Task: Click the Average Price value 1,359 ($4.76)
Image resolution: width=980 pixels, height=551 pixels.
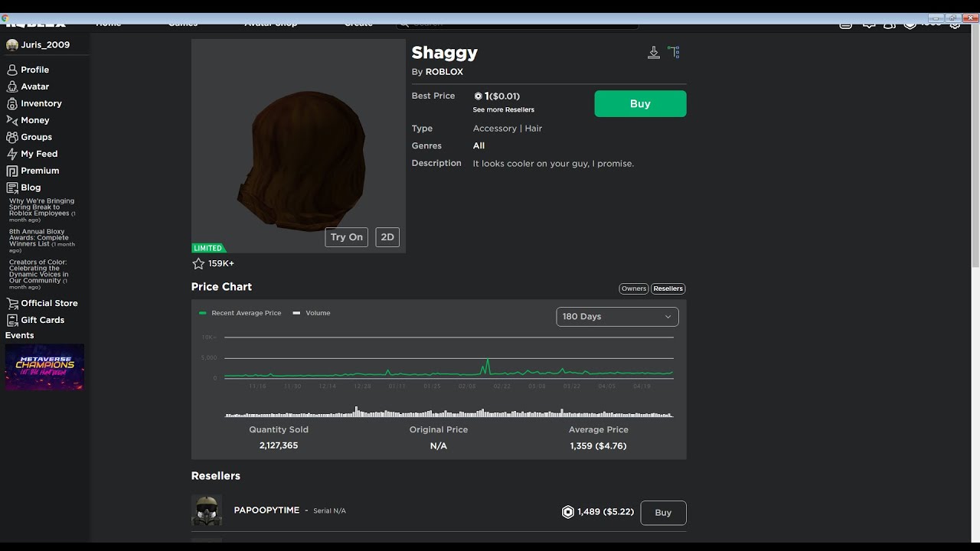Action: pyautogui.click(x=598, y=445)
